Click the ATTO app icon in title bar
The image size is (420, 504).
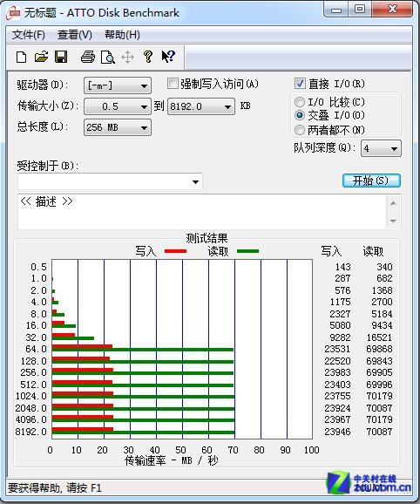point(14,13)
